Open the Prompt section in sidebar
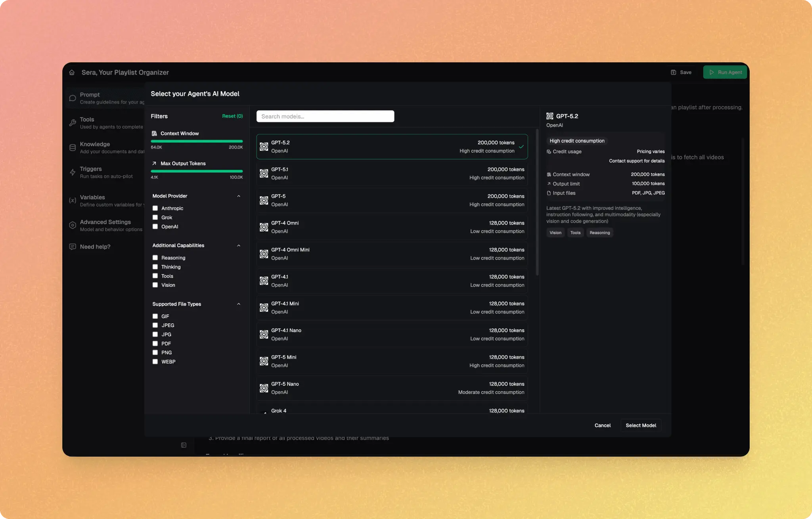Screen dimensions: 812x519 (x=106, y=98)
